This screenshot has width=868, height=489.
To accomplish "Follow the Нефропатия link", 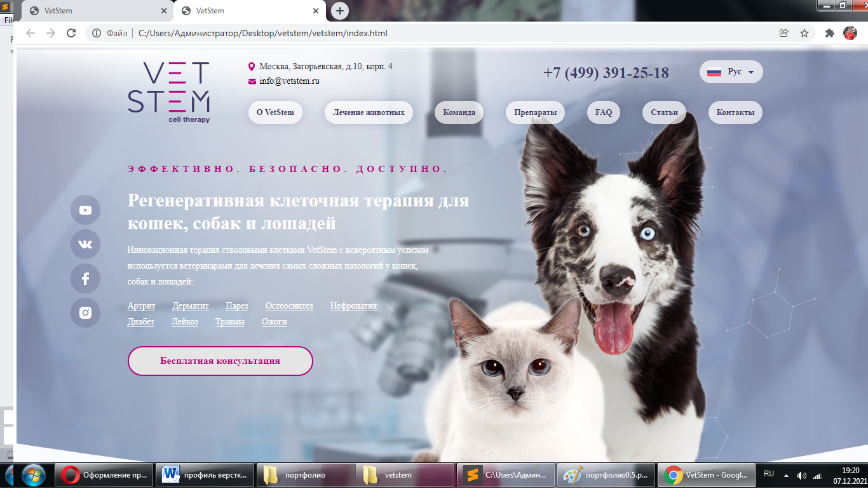I will (353, 306).
